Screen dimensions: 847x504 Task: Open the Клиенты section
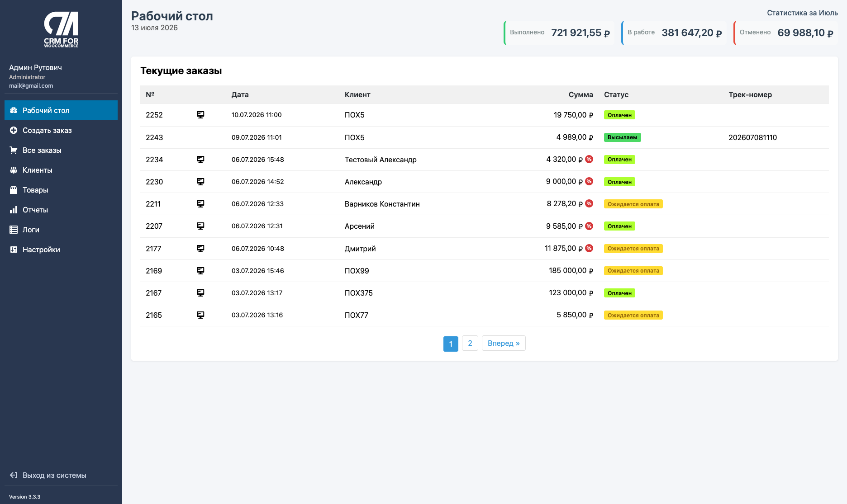click(x=61, y=170)
